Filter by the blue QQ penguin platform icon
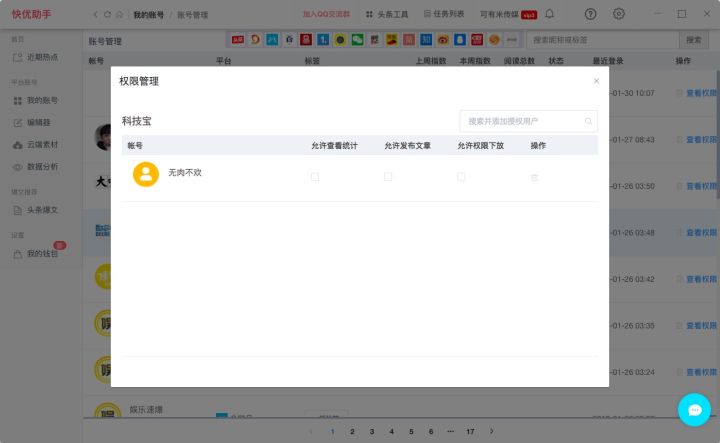Viewport: 720px width, 443px height. pos(460,39)
